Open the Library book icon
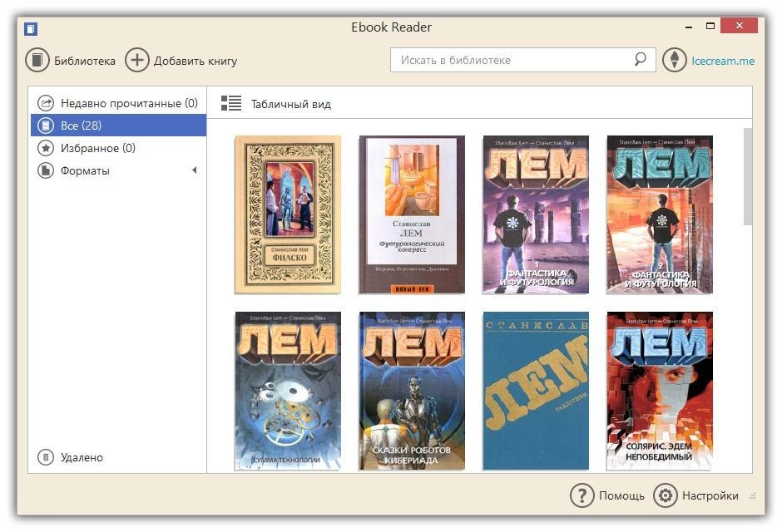Screen dimensions: 782x532 [x=37, y=61]
